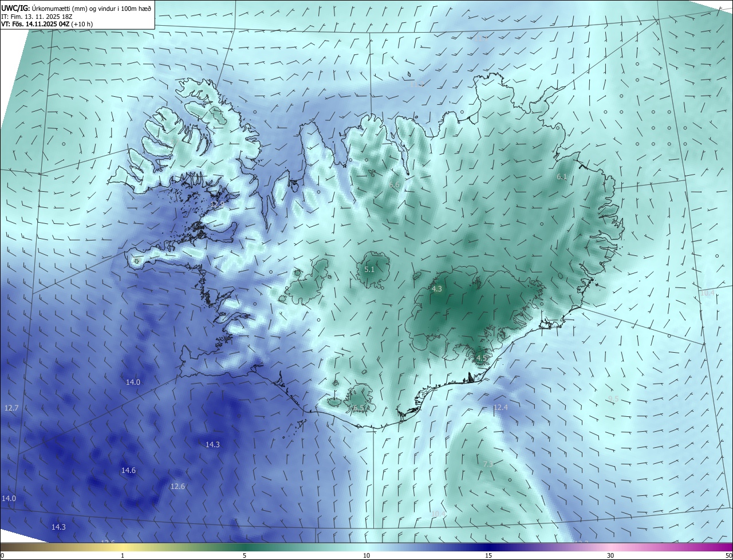733x560 pixels.
Task: Click the 10 tick on the colour scale
Action: (x=366, y=556)
